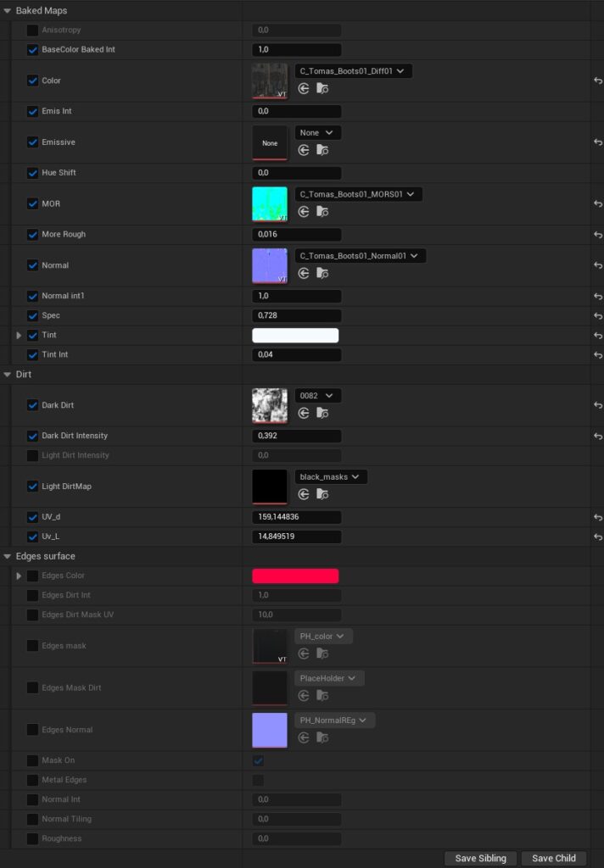
Task: Collapse the Baked Maps section
Action: pyautogui.click(x=7, y=10)
